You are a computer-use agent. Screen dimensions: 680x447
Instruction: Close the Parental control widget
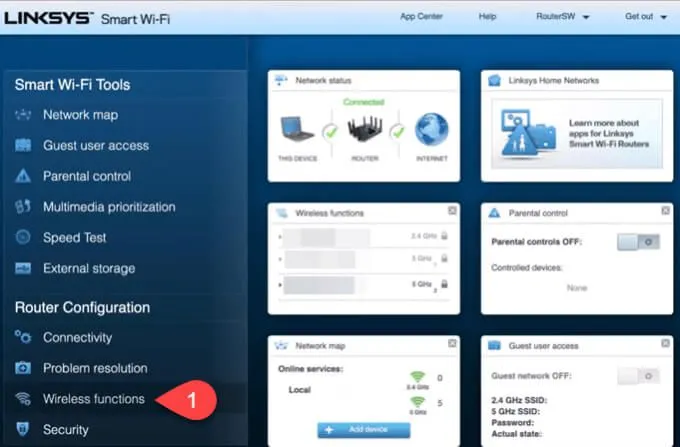coord(665,211)
